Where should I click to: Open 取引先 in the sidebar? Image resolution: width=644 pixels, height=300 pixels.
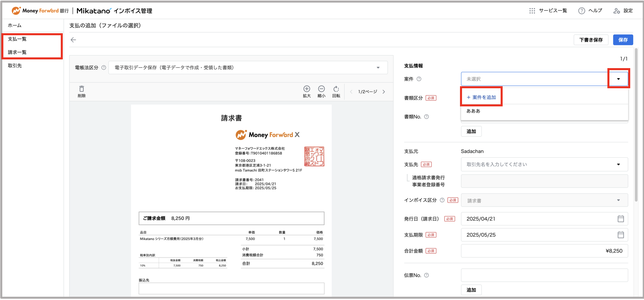tap(15, 65)
